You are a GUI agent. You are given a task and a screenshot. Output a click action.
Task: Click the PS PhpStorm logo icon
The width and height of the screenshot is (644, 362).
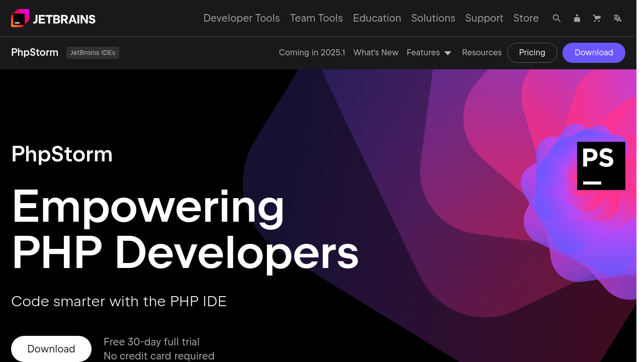(x=601, y=166)
